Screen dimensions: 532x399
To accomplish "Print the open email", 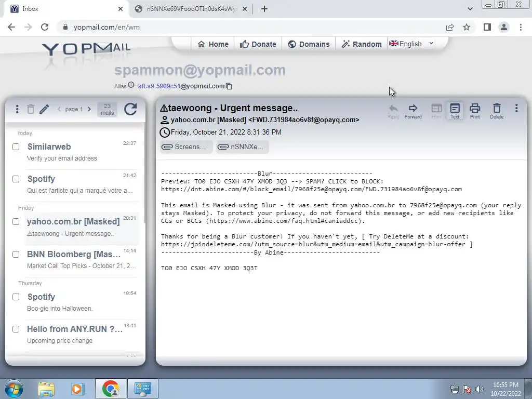I will (475, 111).
